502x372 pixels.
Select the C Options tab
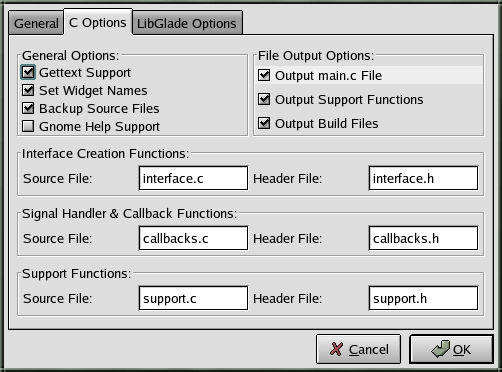(98, 22)
